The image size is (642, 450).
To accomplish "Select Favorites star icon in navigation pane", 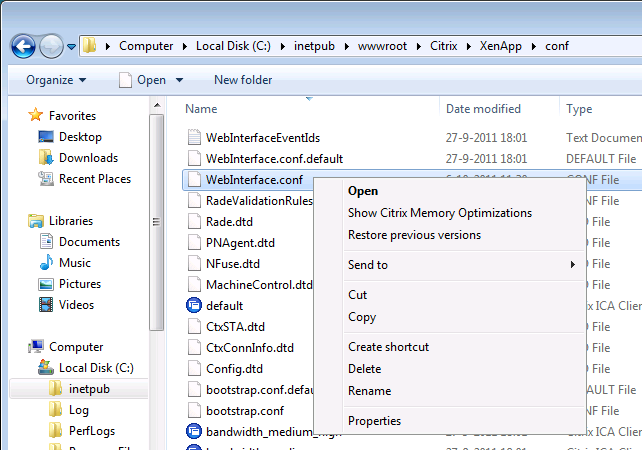I will (36, 115).
